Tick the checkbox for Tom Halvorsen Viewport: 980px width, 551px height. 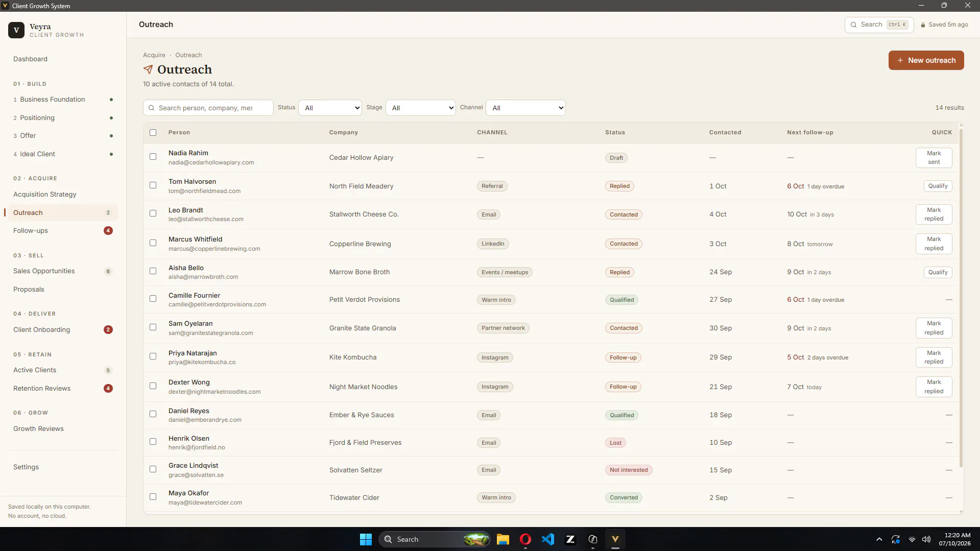tap(153, 185)
